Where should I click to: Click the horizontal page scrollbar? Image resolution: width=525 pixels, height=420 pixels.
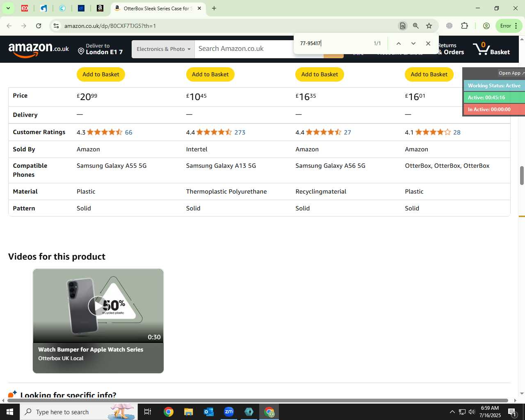tap(258, 400)
